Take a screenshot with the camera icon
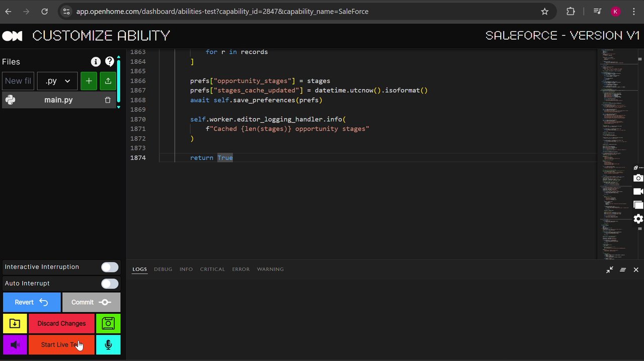 638,178
